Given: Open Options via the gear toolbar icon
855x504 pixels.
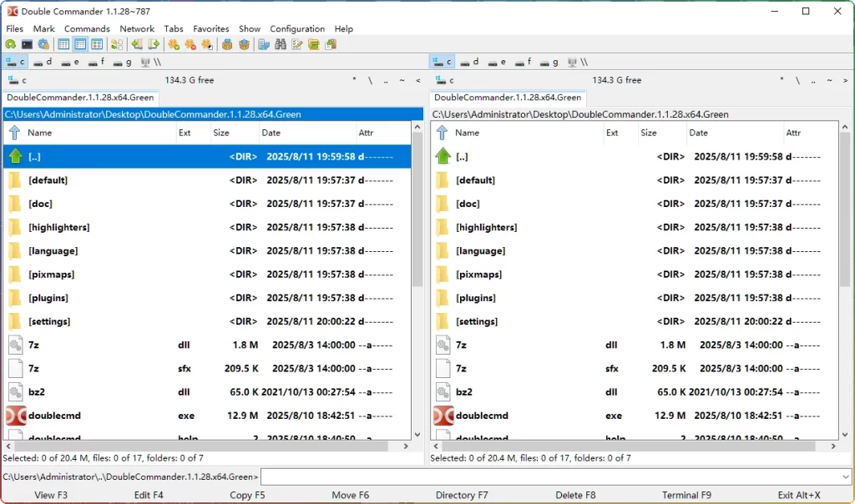Looking at the screenshot, I should click(x=43, y=45).
